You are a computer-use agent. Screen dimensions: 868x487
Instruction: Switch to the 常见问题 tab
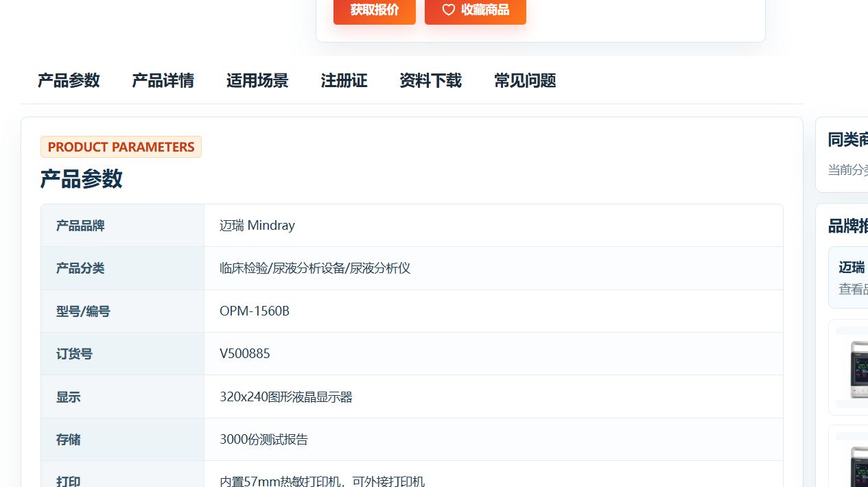tap(525, 80)
